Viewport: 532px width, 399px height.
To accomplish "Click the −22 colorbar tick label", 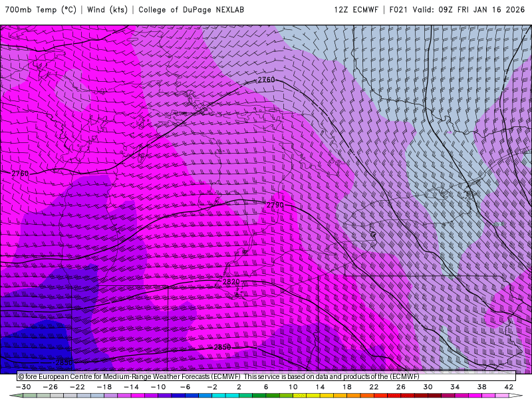I will point(77,387).
